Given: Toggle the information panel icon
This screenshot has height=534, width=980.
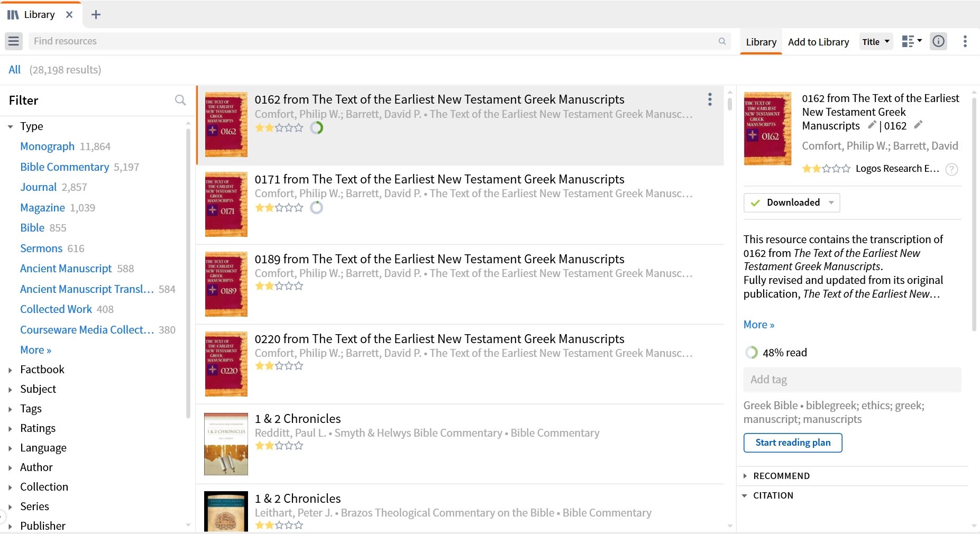Looking at the screenshot, I should [938, 41].
